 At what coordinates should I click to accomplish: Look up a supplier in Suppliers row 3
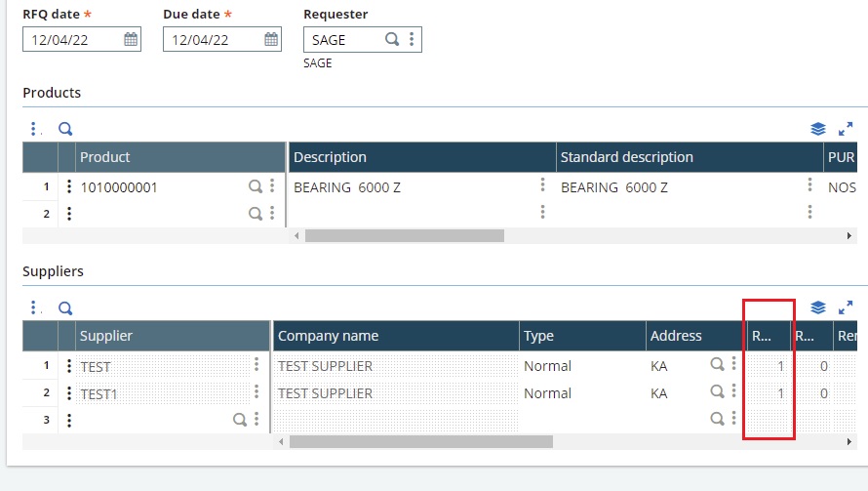[240, 420]
